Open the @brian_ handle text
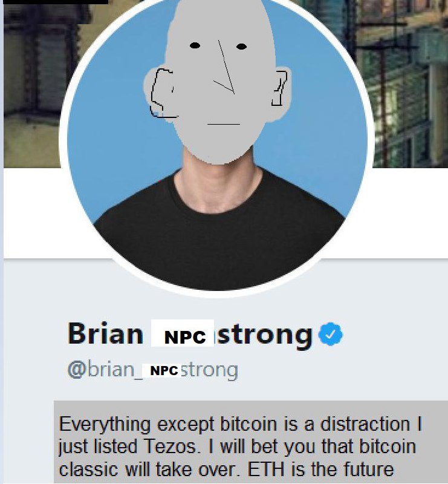The height and width of the screenshot is (484, 448). click(105, 370)
